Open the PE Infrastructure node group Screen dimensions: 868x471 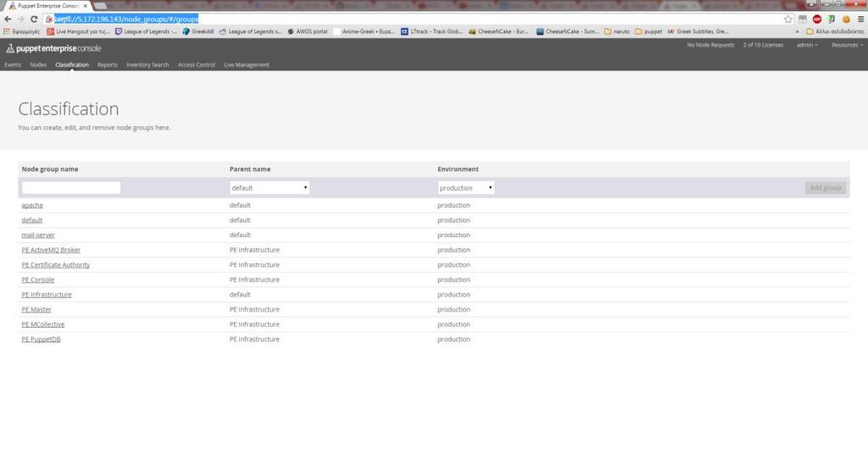[x=47, y=295]
